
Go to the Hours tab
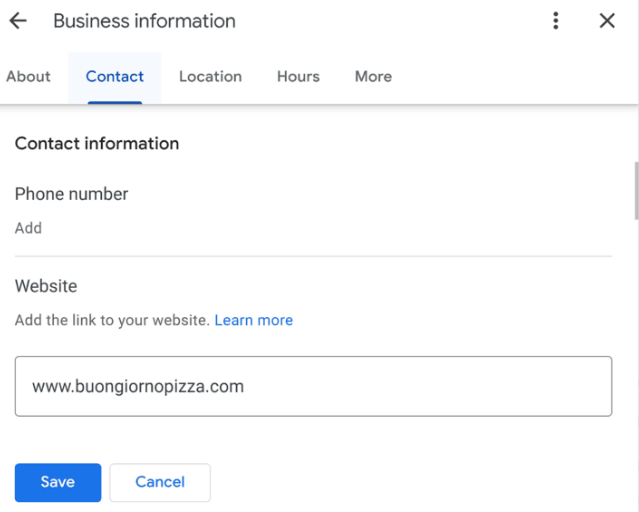click(298, 76)
